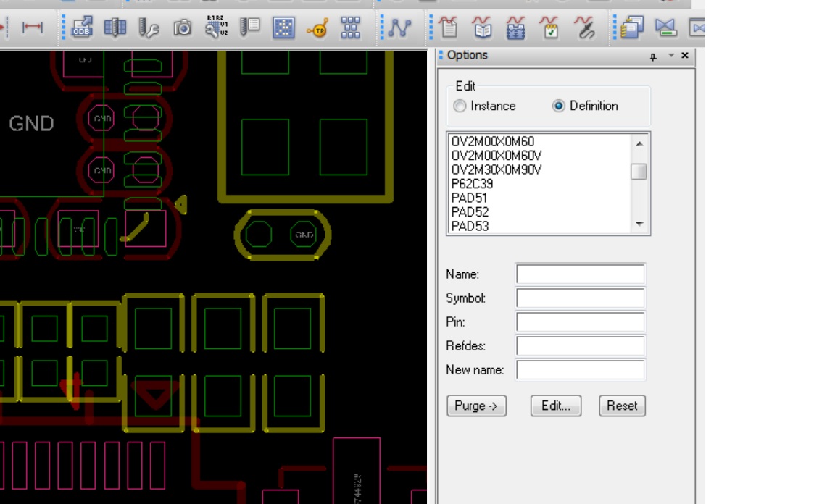The height and width of the screenshot is (504, 835).
Task: Click the waveform blue board icon
Action: point(515,28)
